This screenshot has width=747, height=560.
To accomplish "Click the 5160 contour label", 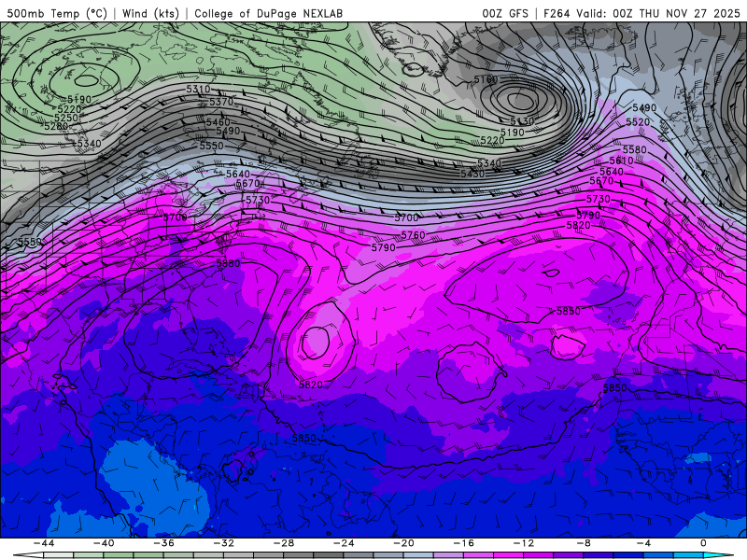I will tap(486, 79).
